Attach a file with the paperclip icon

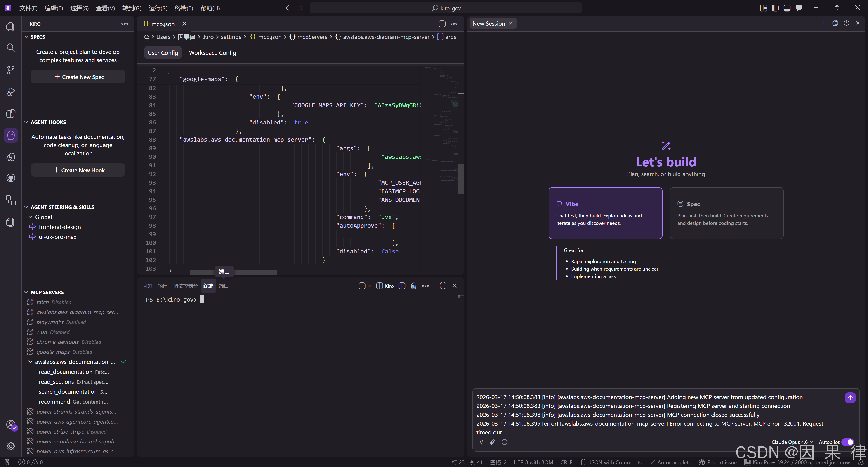coord(493,442)
